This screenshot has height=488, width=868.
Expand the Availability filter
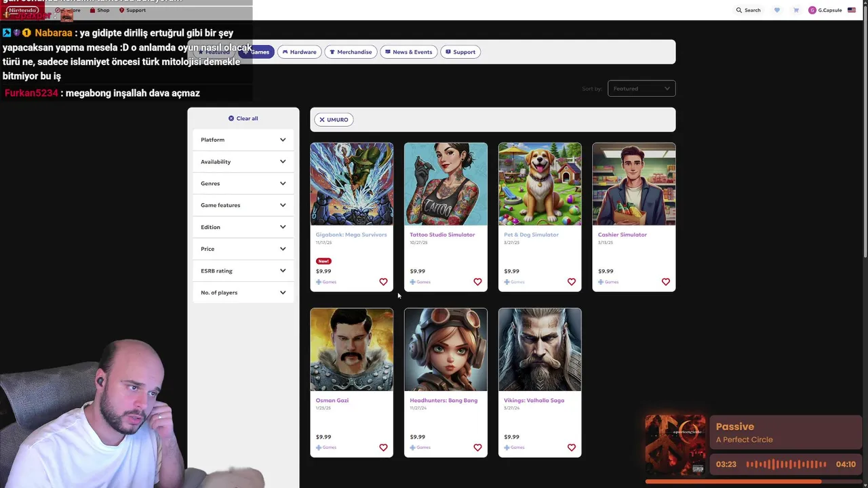click(x=243, y=161)
